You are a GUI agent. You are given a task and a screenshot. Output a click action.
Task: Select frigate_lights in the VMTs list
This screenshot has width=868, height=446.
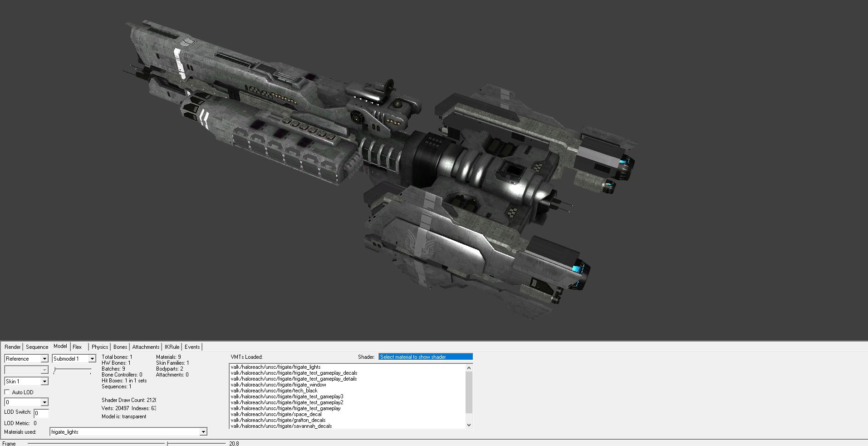coord(275,367)
